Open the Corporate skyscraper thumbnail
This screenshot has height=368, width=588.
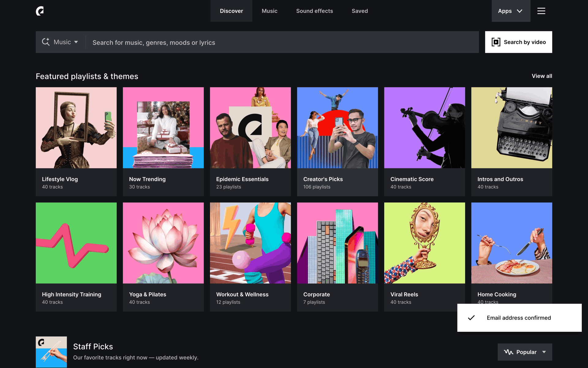(x=337, y=243)
